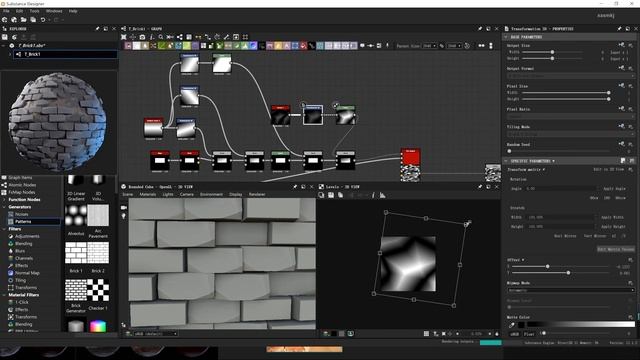Open the Windows menu

pyautogui.click(x=54, y=11)
